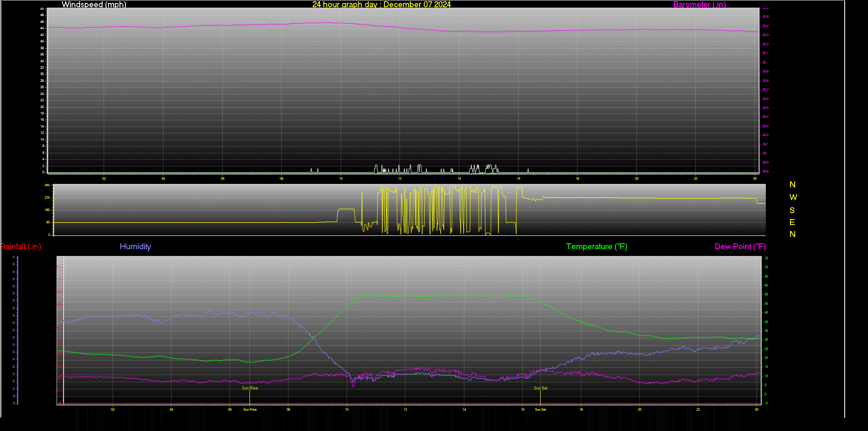The width and height of the screenshot is (868, 431).
Task: Click the '29.5' tick on barometer axis
Action: tap(765, 108)
